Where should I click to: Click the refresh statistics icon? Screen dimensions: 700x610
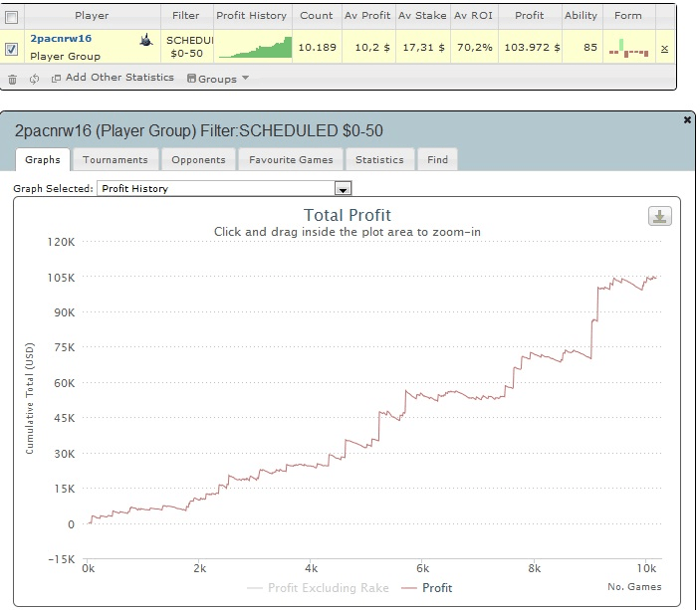click(34, 79)
